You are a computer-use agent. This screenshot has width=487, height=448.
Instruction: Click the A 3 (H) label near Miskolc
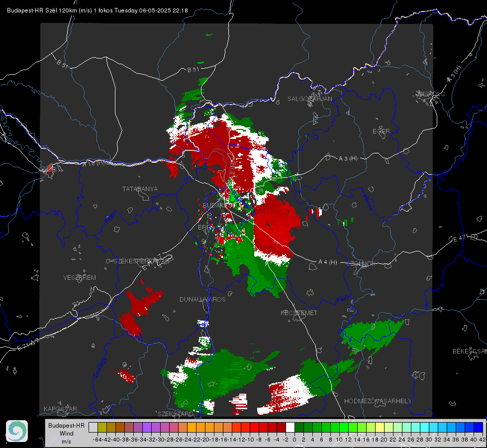click(454, 74)
